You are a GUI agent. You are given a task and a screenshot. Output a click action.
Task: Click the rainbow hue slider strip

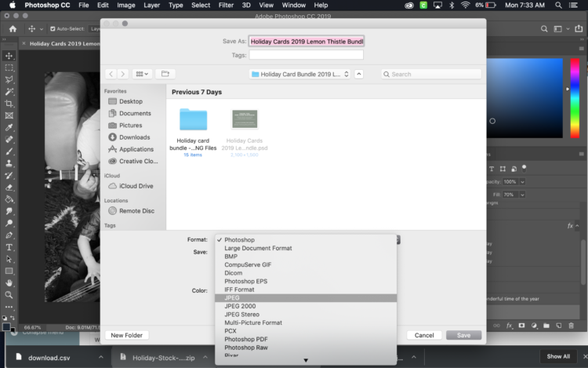point(575,98)
